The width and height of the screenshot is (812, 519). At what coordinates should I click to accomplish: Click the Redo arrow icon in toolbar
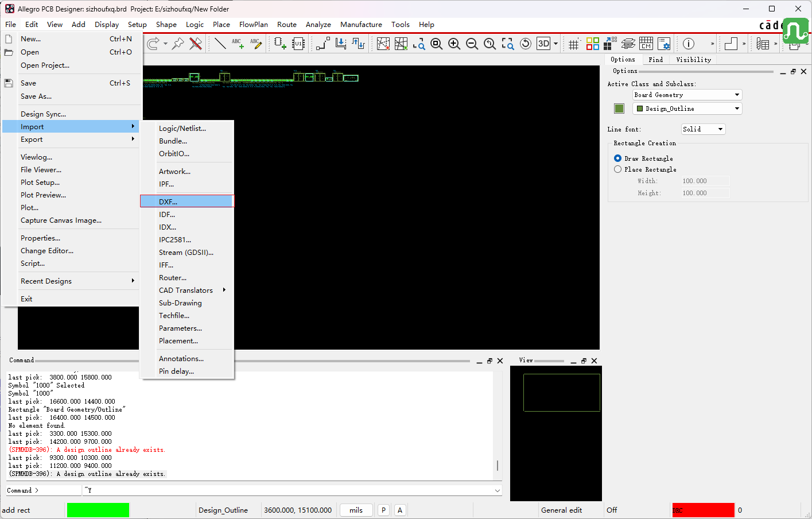pos(153,44)
